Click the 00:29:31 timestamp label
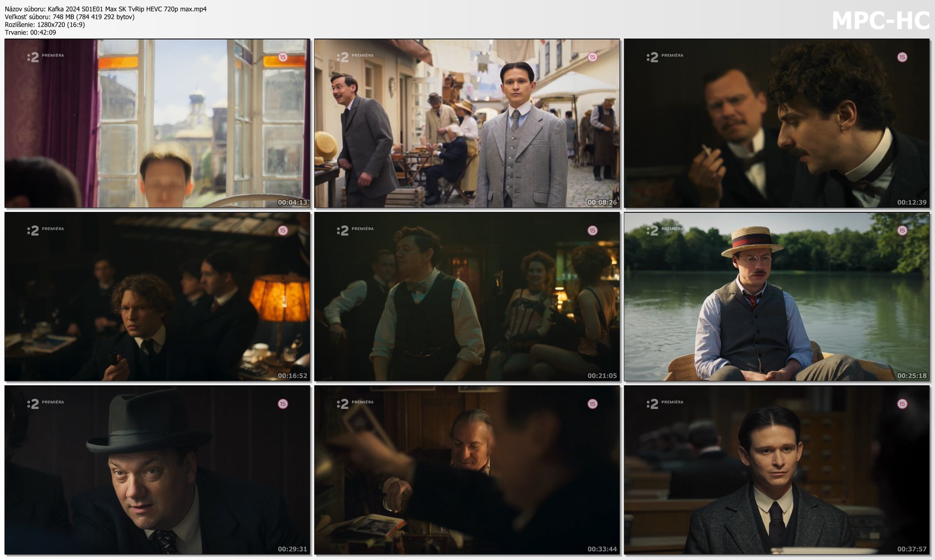The height and width of the screenshot is (560, 935). point(292,549)
